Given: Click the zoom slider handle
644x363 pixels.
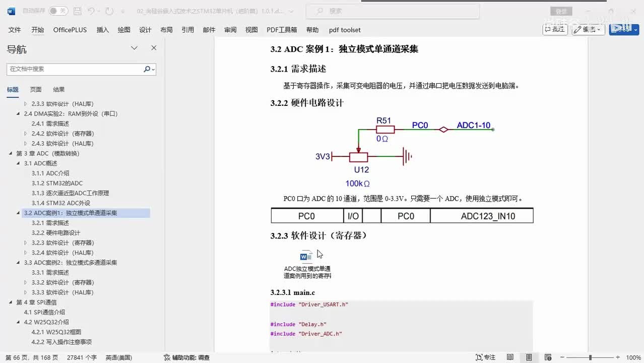Looking at the screenshot, I should [590, 357].
